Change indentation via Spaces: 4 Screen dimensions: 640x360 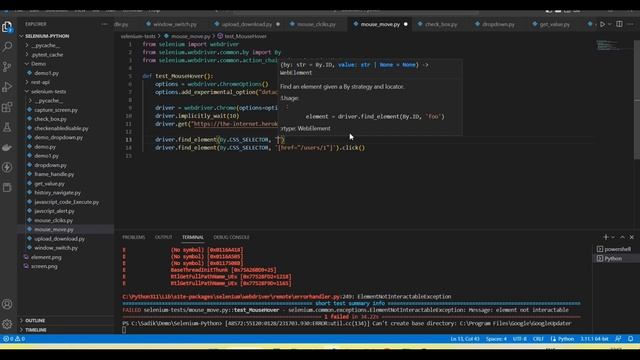[496, 339]
